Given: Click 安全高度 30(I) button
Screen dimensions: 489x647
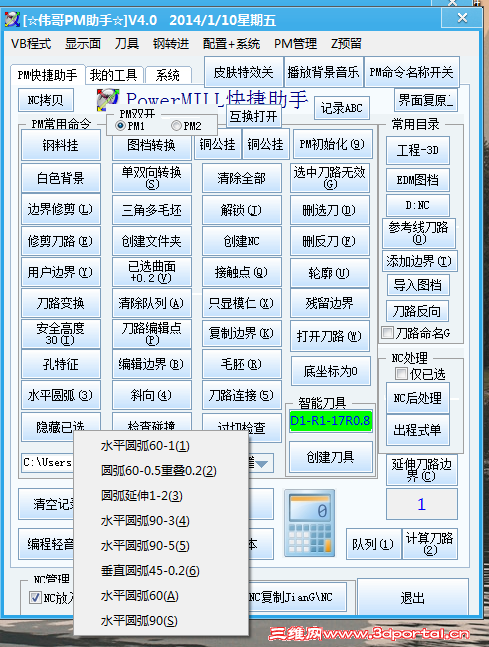Looking at the screenshot, I should (61, 333).
